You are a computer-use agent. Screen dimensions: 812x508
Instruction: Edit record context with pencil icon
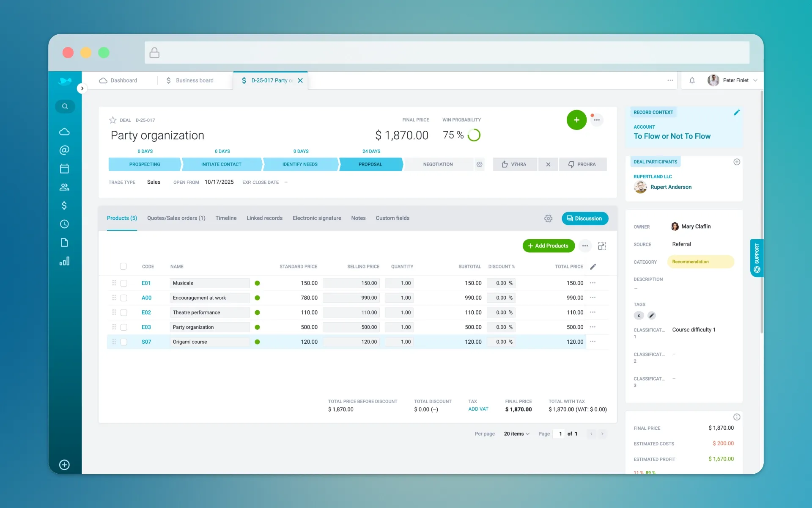pyautogui.click(x=736, y=112)
